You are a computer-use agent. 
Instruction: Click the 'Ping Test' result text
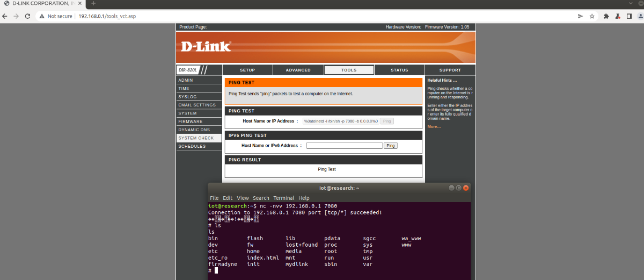click(x=327, y=169)
